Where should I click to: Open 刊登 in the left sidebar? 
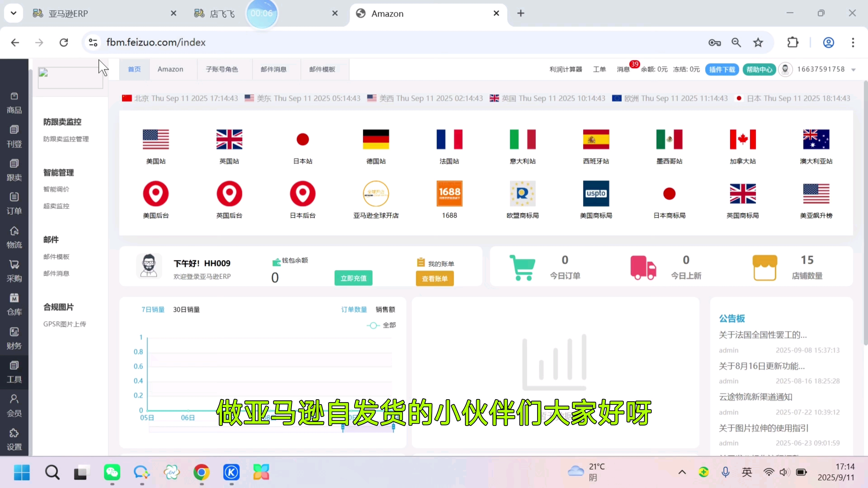coord(14,137)
